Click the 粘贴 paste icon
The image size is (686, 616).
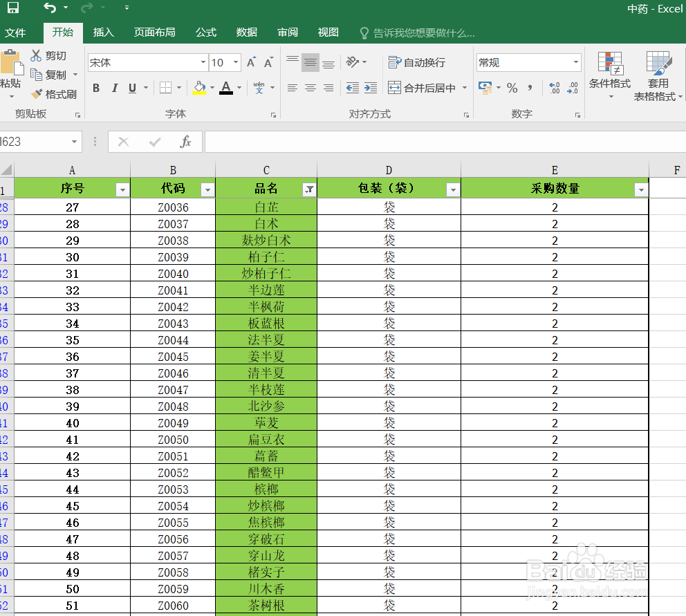[12, 64]
